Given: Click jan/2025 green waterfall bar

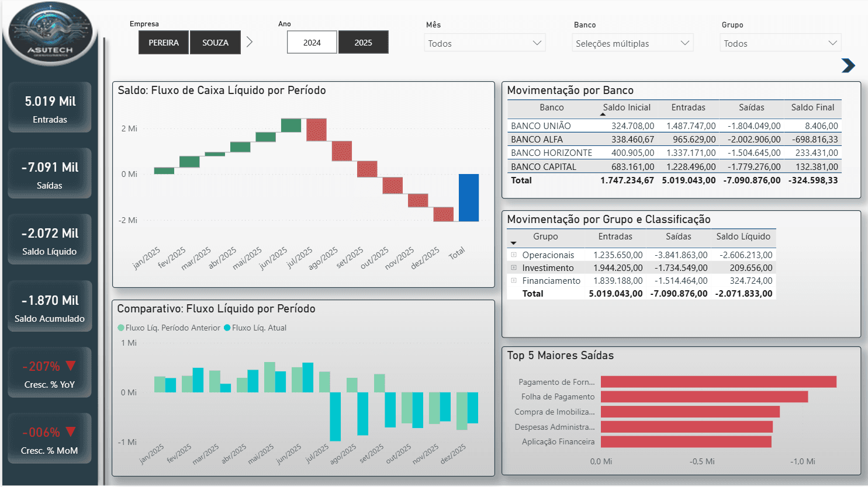Looking at the screenshot, I should click(x=164, y=171).
